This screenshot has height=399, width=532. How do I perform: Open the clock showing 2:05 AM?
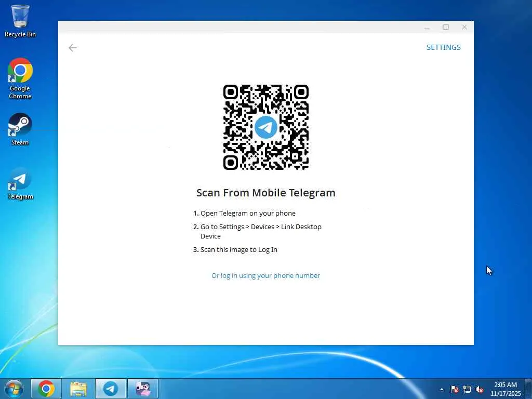(506, 389)
